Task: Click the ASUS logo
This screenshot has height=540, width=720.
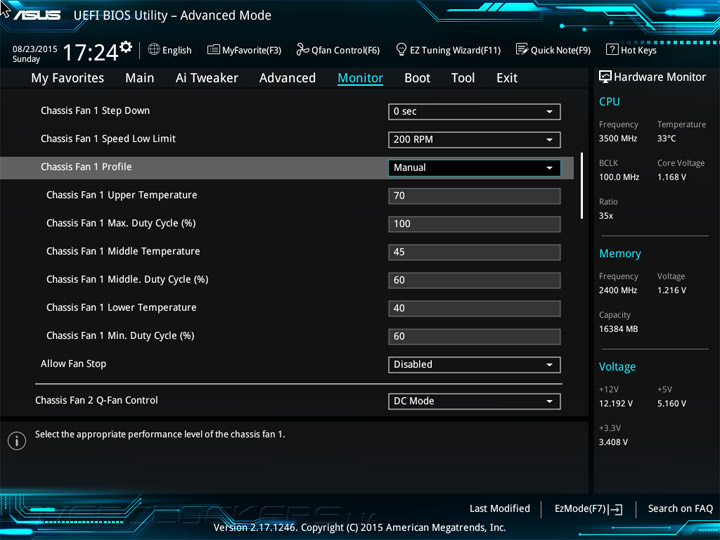Action: pyautogui.click(x=37, y=15)
